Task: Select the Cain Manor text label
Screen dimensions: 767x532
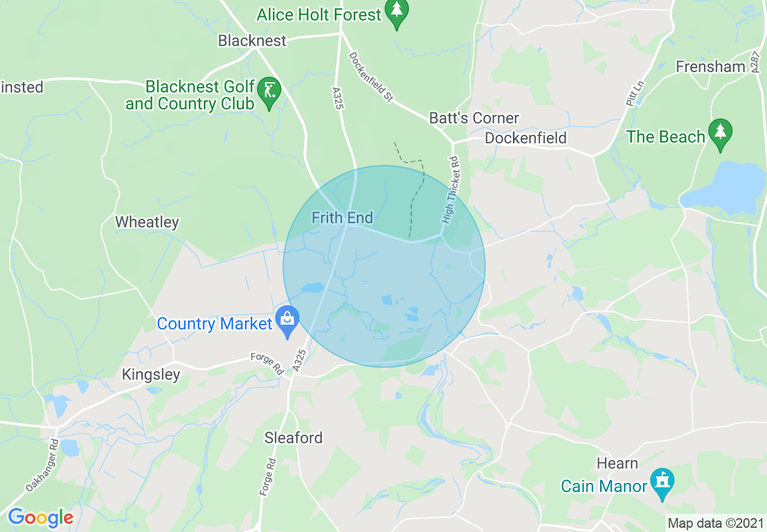Action: coord(604,486)
